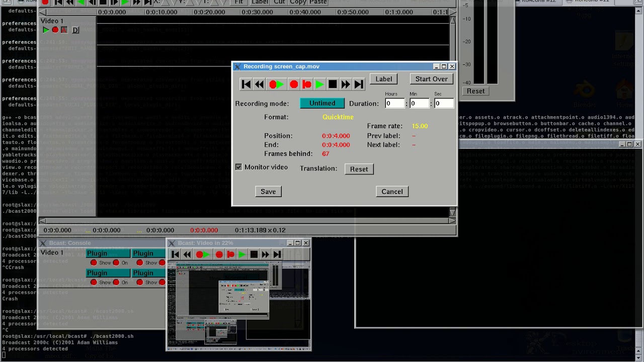Cancel the recording dialog
Viewport: 644px width, 362px height.
pyautogui.click(x=392, y=191)
